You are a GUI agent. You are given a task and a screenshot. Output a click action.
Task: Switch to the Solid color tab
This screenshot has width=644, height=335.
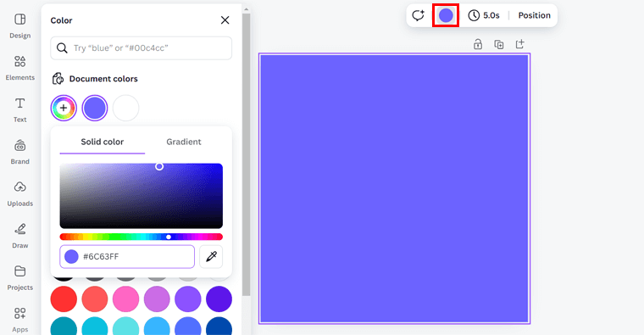click(x=103, y=142)
